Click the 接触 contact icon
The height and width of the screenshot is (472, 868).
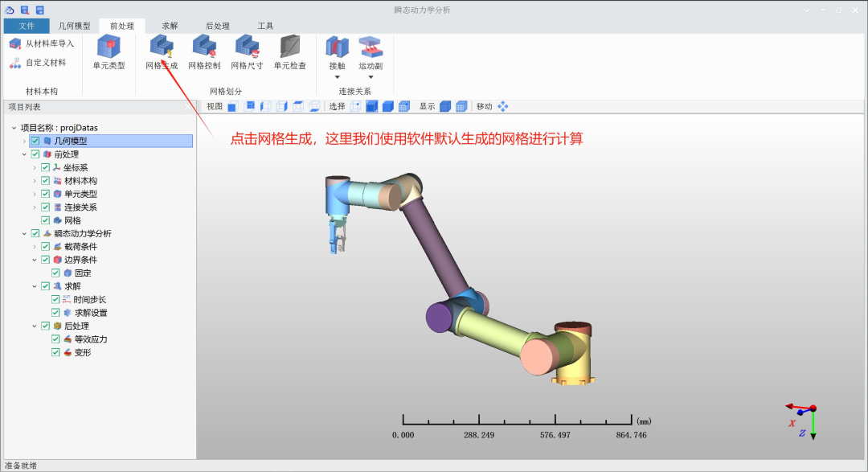click(337, 47)
